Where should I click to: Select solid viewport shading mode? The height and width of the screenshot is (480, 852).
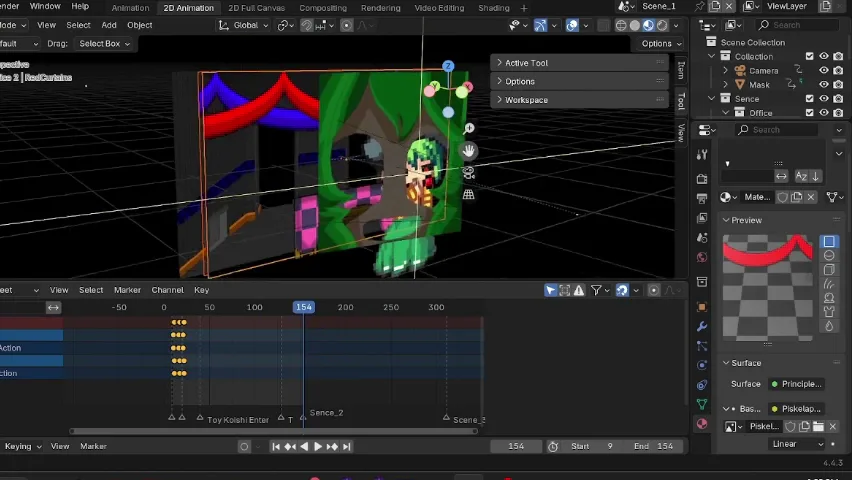pyautogui.click(x=634, y=25)
